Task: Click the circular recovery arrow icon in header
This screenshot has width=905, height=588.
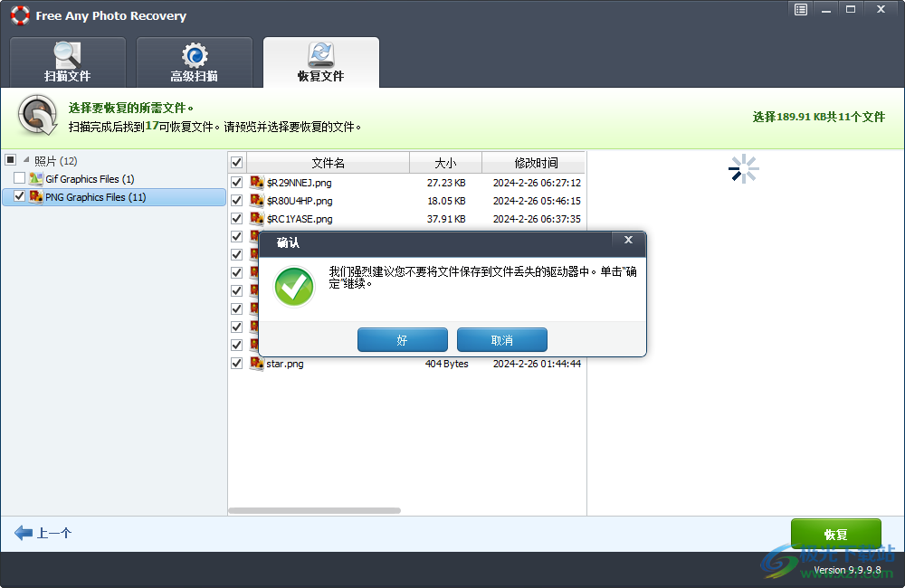Action: 36,115
